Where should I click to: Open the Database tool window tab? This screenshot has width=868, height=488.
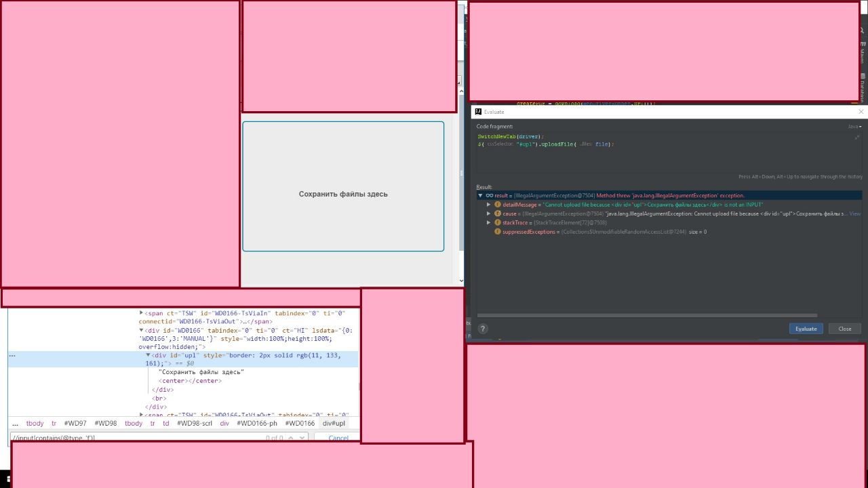pos(863,87)
